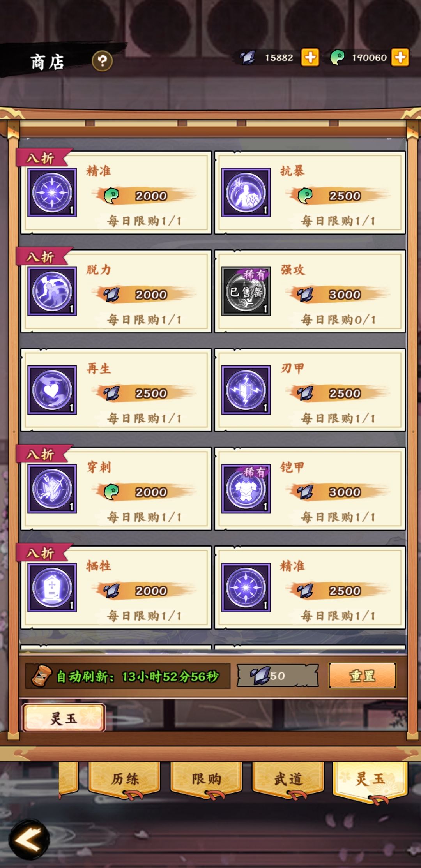Tap the 刃甲 shield rune icon
Screen dimensions: 421x868
[246, 390]
